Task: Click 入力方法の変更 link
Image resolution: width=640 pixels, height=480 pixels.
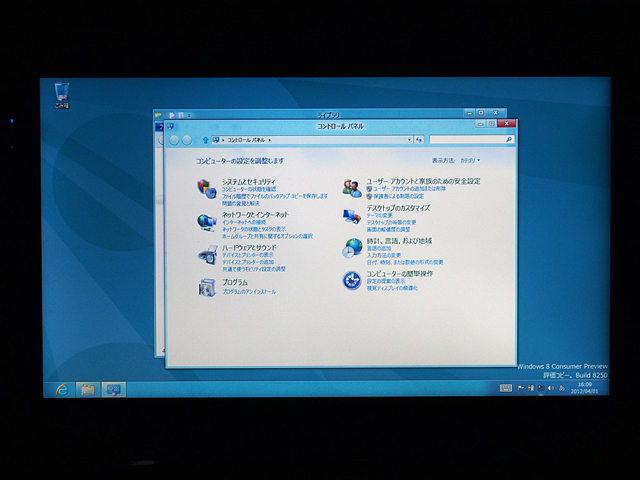Action: [x=384, y=255]
